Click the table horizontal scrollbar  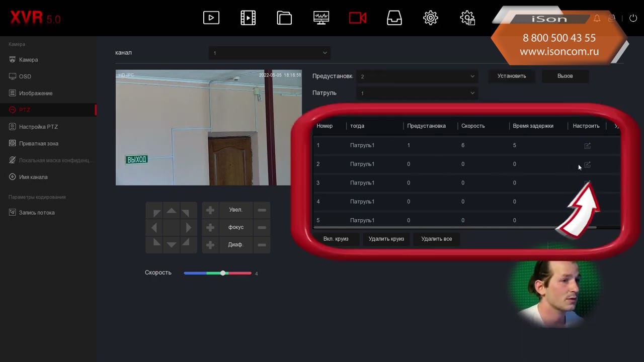(x=455, y=228)
